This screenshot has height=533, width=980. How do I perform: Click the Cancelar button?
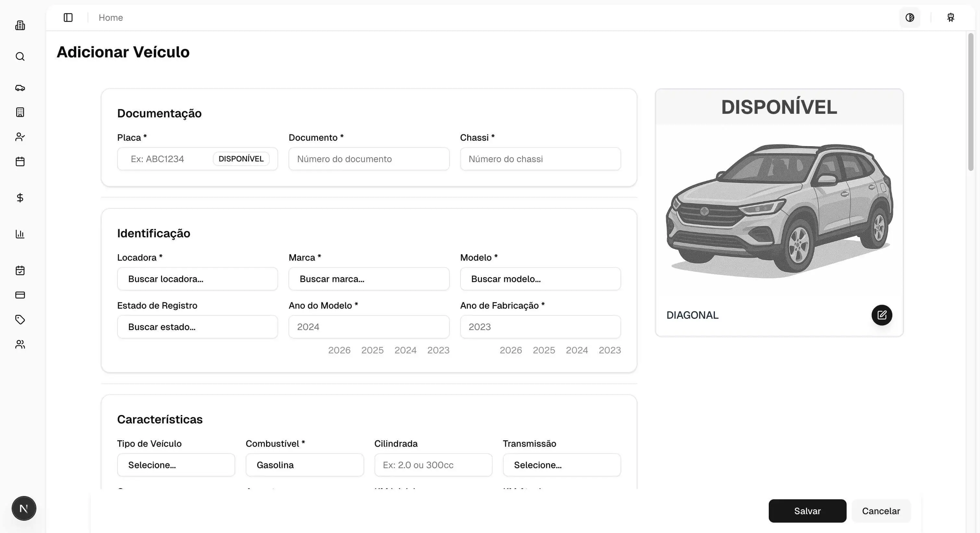click(881, 511)
